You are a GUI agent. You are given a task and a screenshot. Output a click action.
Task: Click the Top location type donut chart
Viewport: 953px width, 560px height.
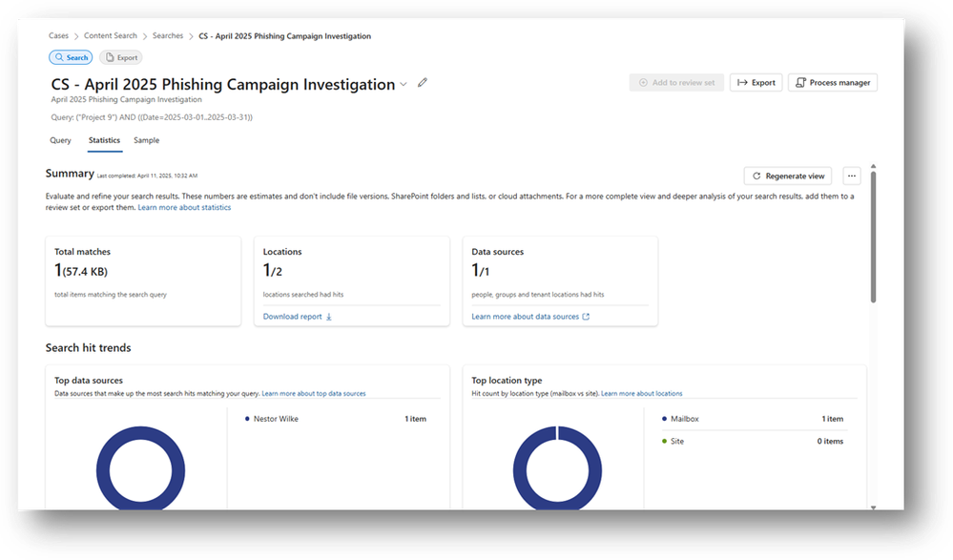[557, 467]
